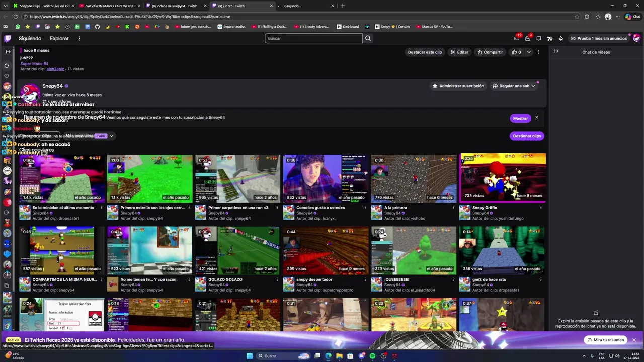The height and width of the screenshot is (362, 644).
Task: Open Se lo reinician al ultimo momento thumbnail
Action: point(62,178)
